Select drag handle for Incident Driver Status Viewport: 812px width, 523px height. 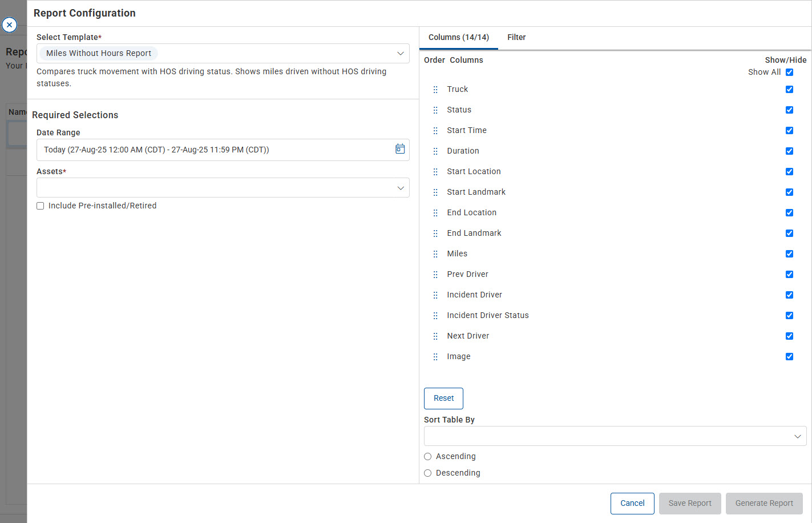tap(435, 316)
